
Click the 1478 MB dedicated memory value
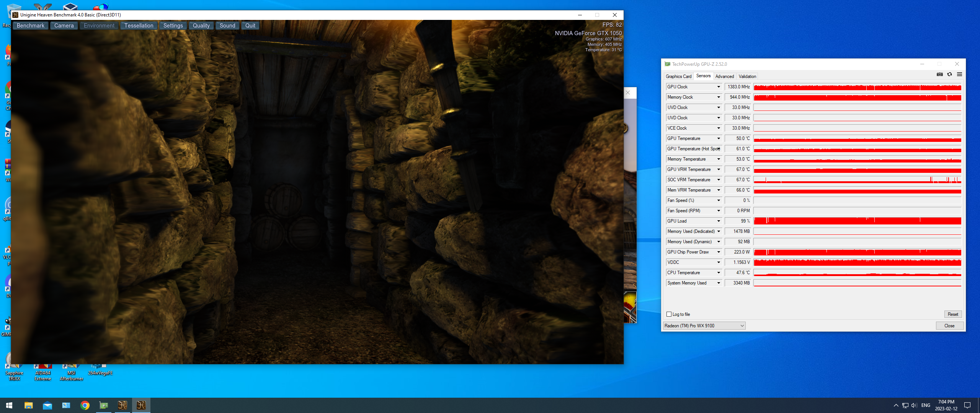pyautogui.click(x=738, y=231)
